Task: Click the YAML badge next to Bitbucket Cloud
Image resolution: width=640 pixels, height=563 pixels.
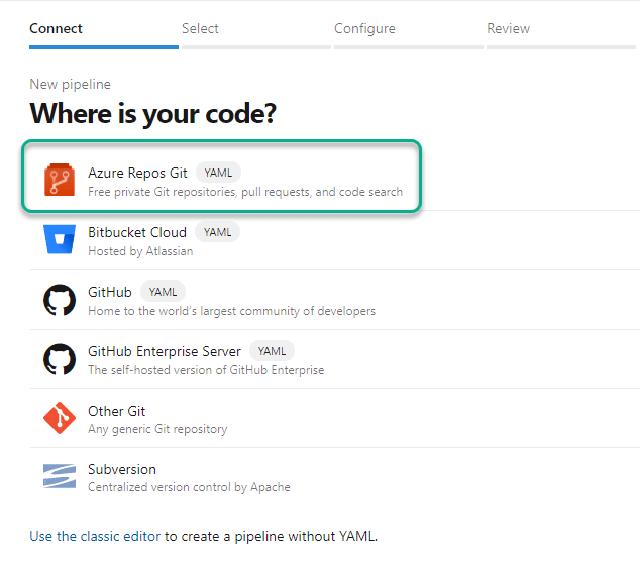Action: (217, 232)
